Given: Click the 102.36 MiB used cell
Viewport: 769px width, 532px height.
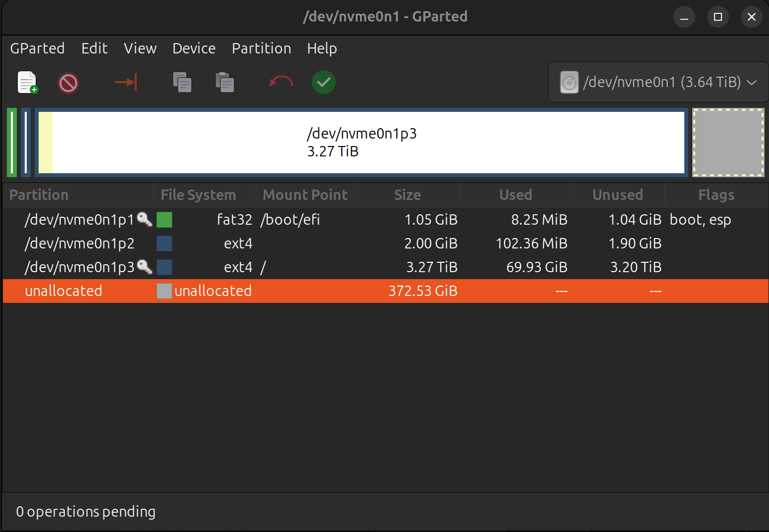Looking at the screenshot, I should (532, 243).
